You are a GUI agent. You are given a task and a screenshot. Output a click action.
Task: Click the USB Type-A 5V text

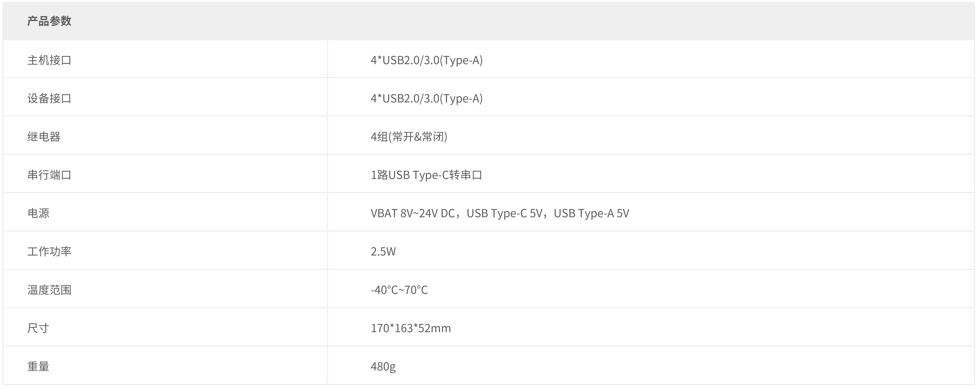(592, 213)
